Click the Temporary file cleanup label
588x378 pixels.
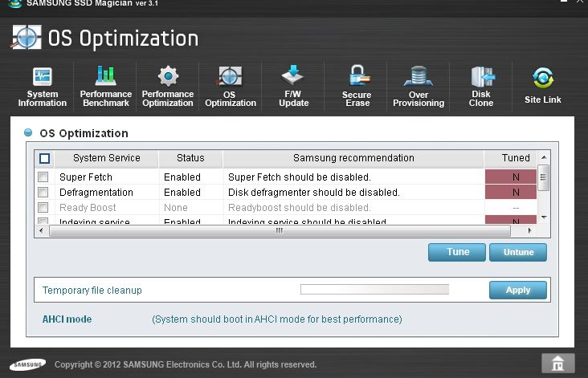click(92, 291)
